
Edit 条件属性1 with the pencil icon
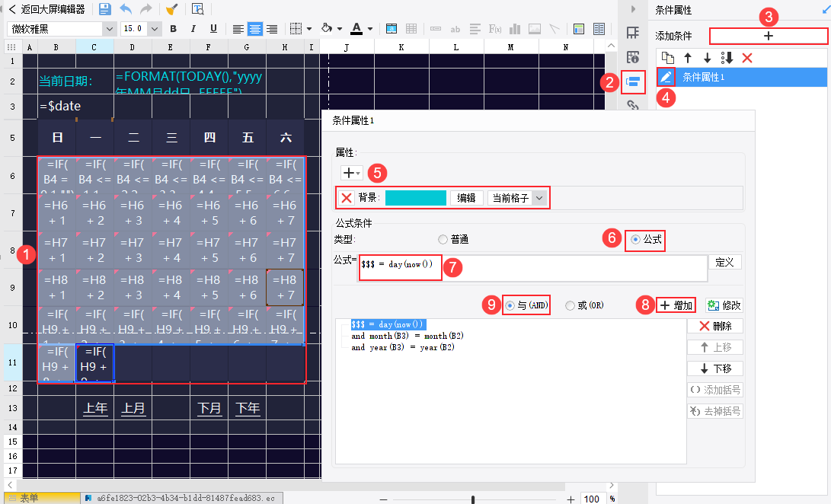click(x=666, y=77)
